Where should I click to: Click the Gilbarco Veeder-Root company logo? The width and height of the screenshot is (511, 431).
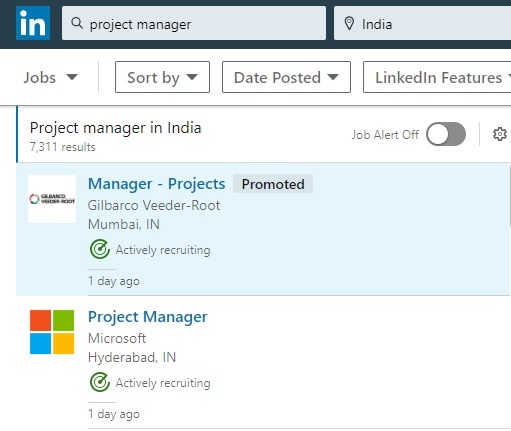(52, 199)
